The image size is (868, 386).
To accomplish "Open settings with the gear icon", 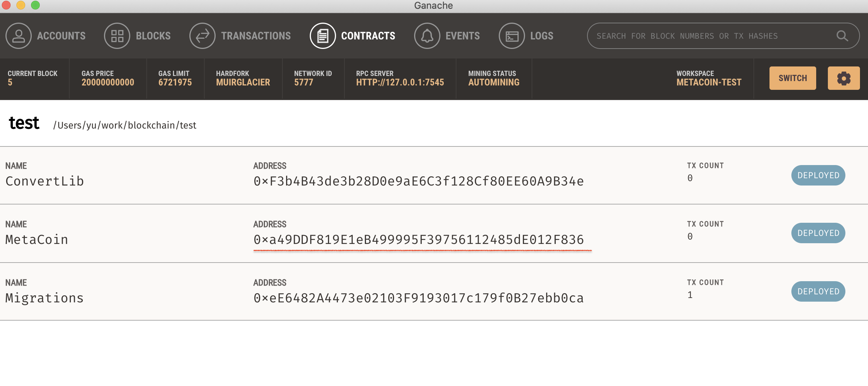I will [844, 78].
